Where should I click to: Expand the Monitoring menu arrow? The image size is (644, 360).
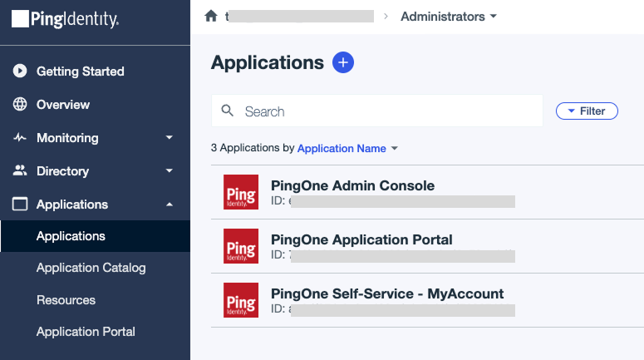pos(170,137)
